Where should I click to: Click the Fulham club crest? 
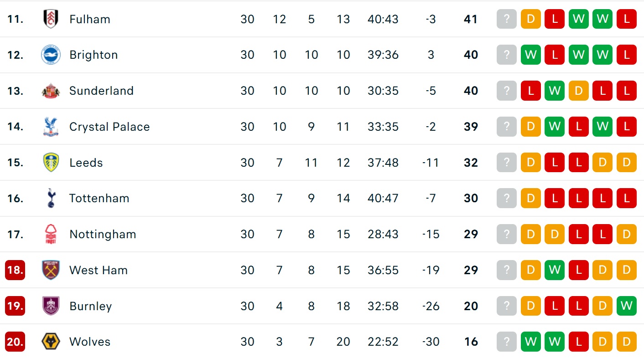(51, 19)
